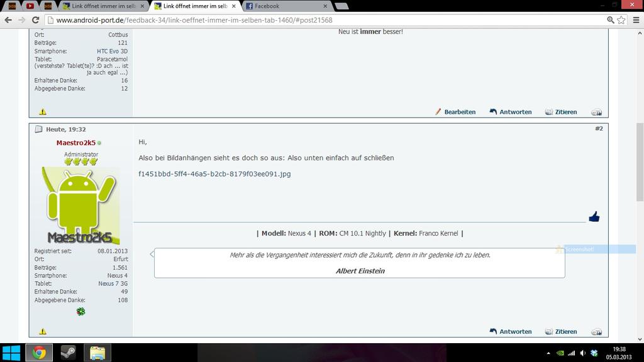Click Bearbeiten to edit the first post
644x362 pixels.
click(x=455, y=112)
